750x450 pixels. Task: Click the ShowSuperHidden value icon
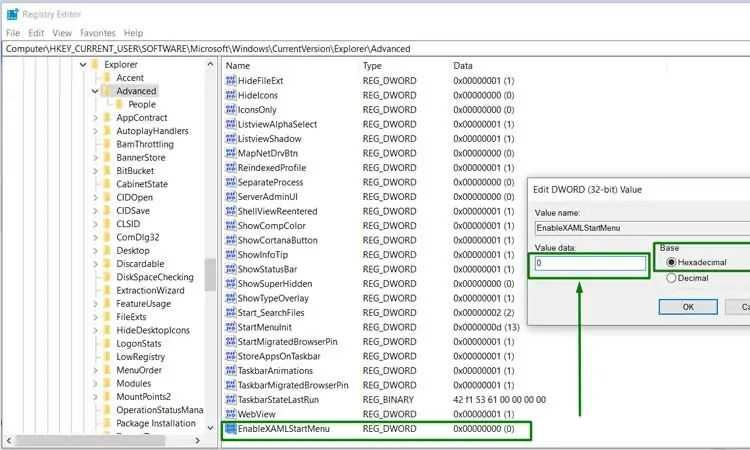point(231,284)
